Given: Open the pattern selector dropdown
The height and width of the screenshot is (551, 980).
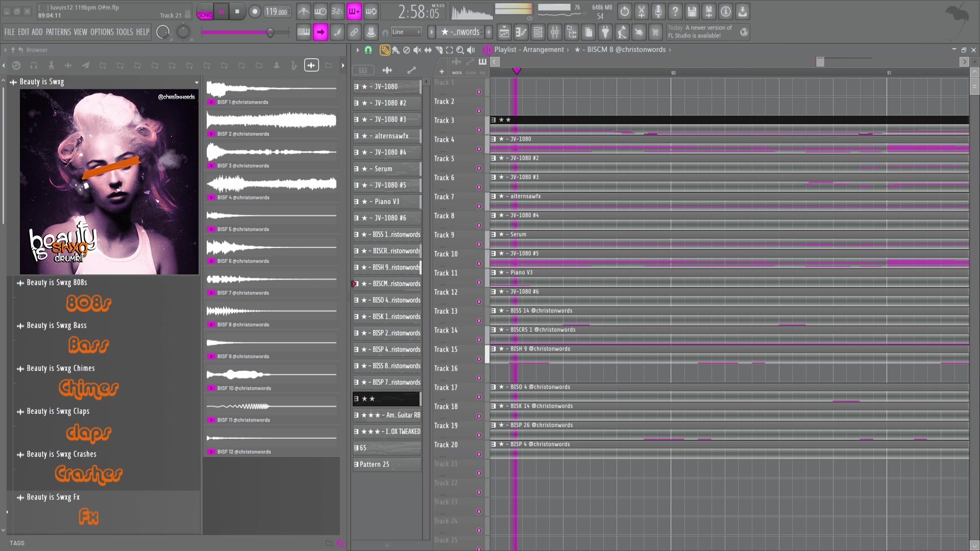Looking at the screenshot, I should tap(460, 32).
